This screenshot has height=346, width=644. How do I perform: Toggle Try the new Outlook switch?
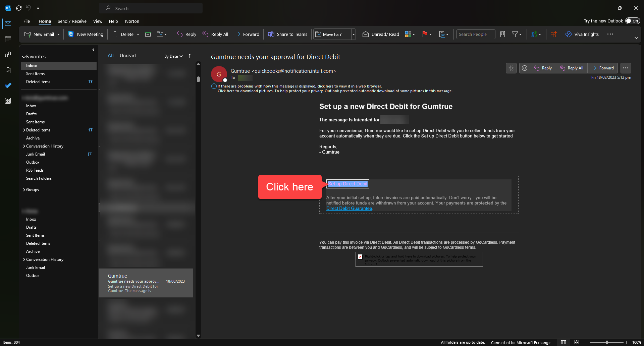633,21
